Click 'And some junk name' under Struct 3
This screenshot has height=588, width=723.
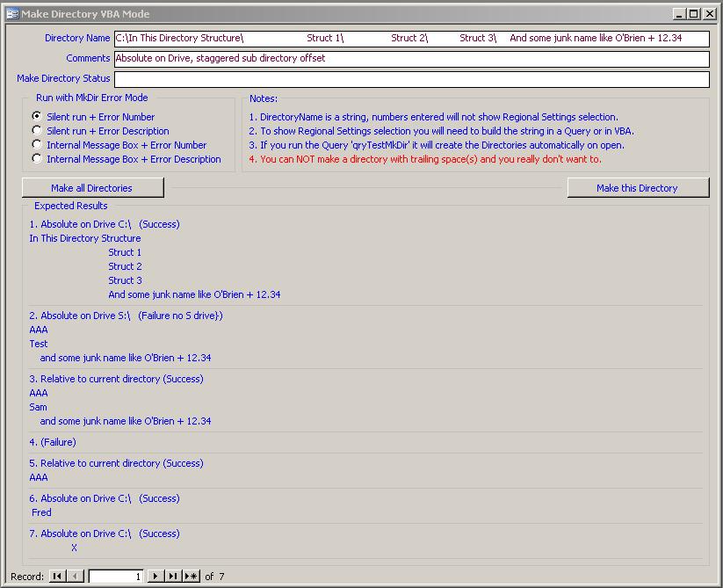click(194, 294)
